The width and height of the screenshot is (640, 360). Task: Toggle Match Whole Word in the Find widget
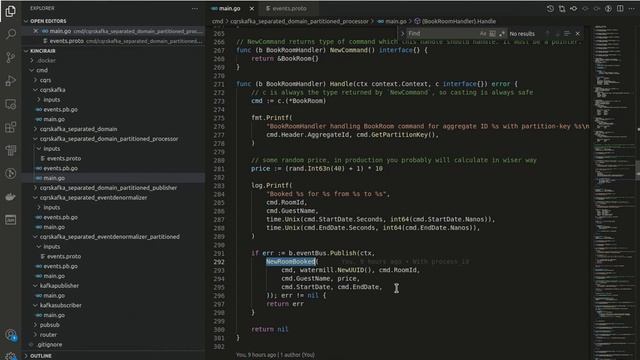pos(492,33)
